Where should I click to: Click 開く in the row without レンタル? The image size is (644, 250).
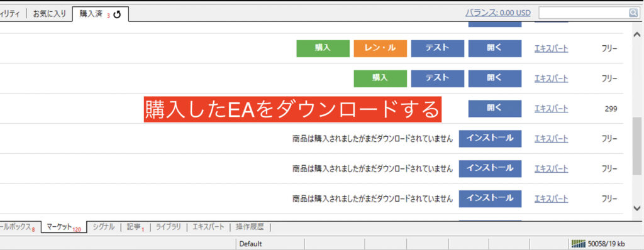tap(495, 78)
